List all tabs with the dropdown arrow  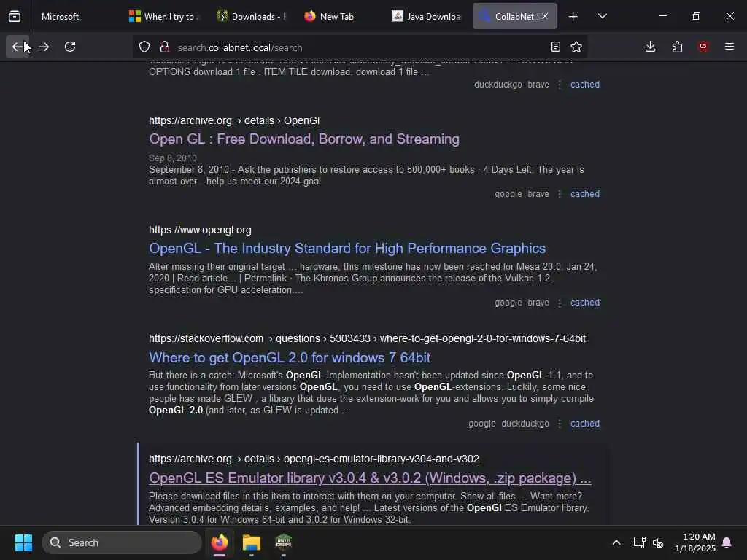(x=602, y=16)
